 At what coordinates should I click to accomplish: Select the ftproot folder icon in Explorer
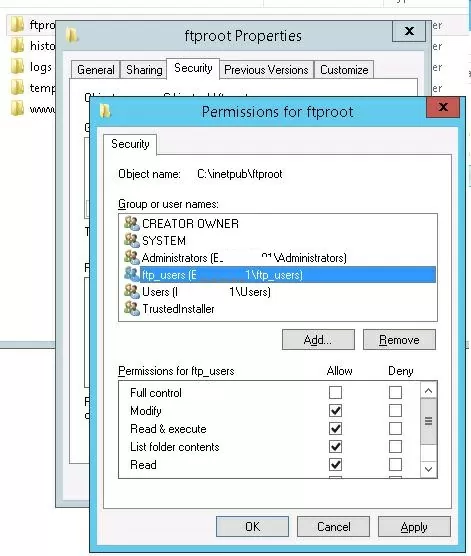point(17,25)
